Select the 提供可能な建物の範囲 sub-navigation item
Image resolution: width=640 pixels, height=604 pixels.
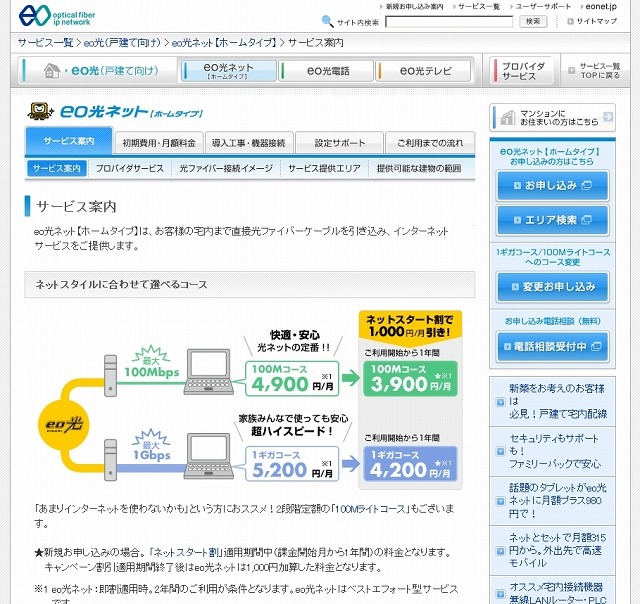click(x=419, y=168)
